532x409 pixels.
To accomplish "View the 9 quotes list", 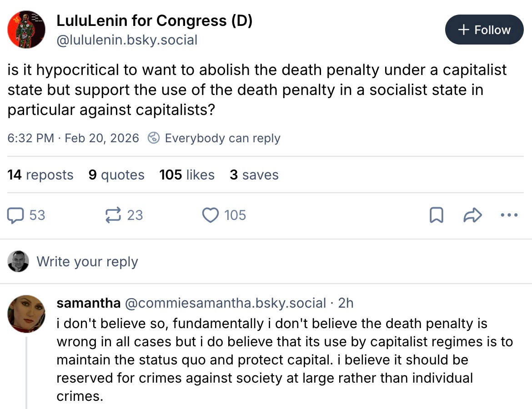I will pos(116,175).
